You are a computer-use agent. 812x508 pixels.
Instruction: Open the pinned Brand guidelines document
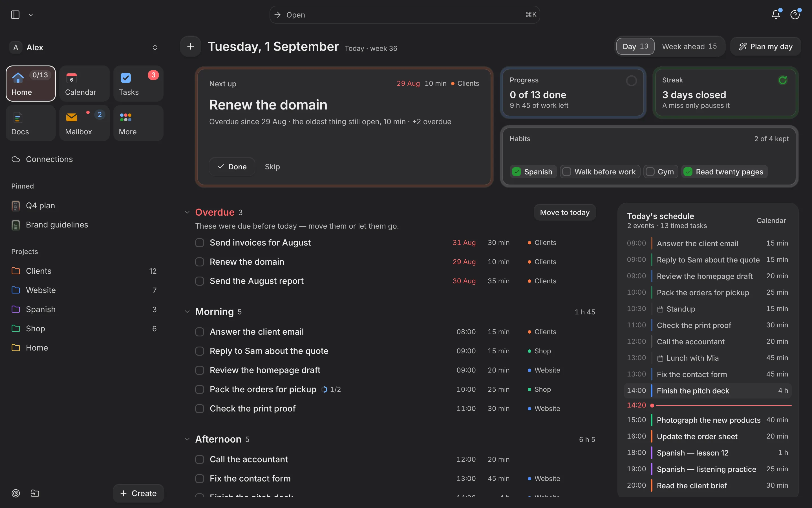(84, 225)
